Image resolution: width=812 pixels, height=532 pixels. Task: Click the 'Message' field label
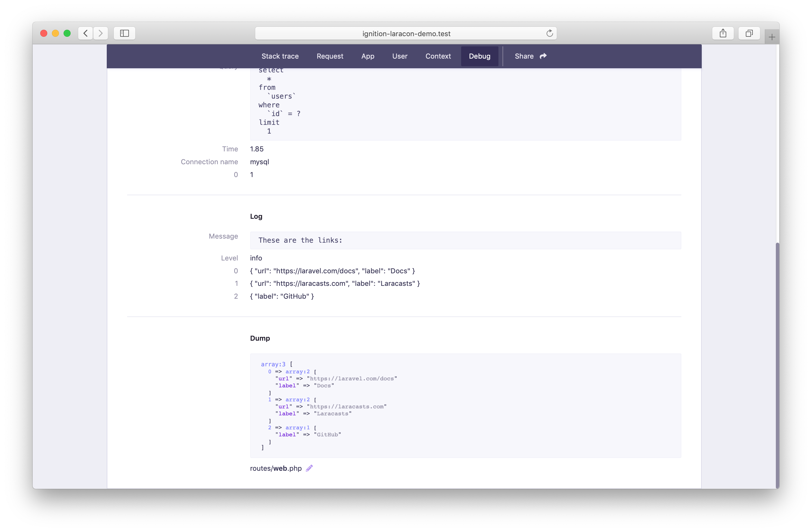pyautogui.click(x=223, y=236)
